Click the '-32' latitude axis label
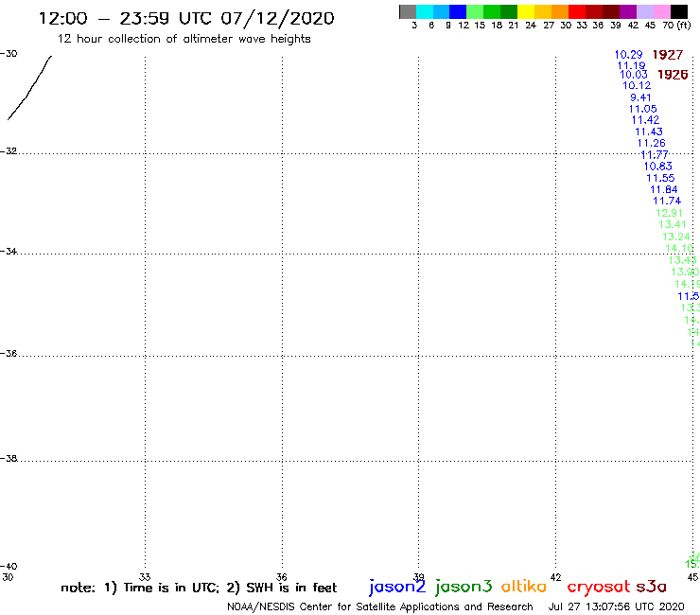The width and height of the screenshot is (700, 615). 9,151
